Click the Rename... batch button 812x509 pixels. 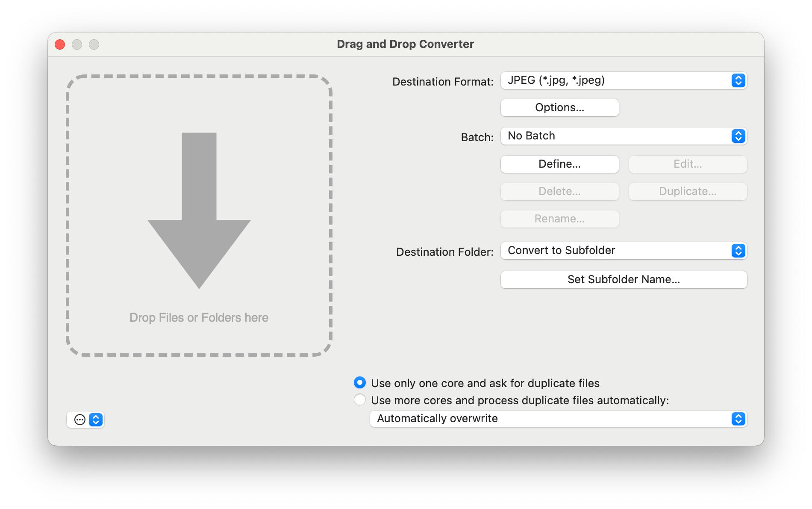point(559,219)
